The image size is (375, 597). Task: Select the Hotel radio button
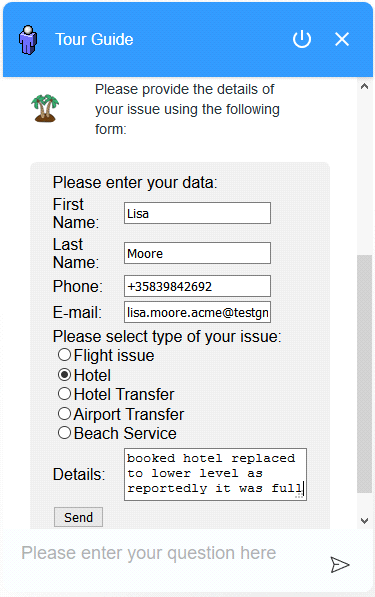[x=64, y=375]
